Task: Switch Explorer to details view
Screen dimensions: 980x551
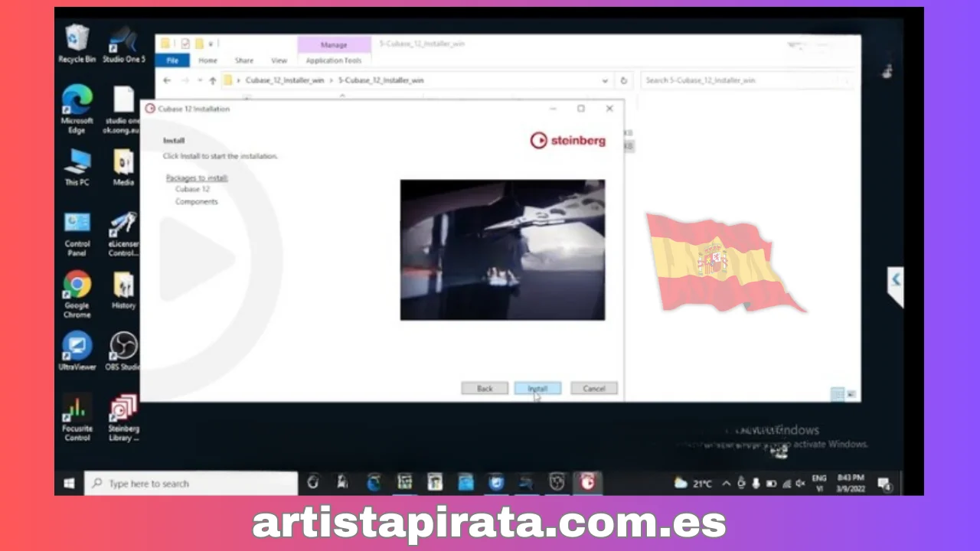Action: click(838, 394)
